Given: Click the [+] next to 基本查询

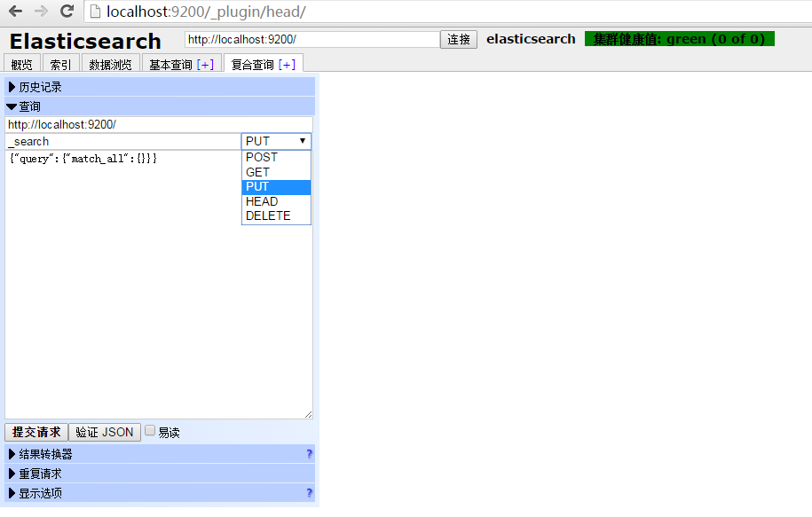Looking at the screenshot, I should 206,65.
